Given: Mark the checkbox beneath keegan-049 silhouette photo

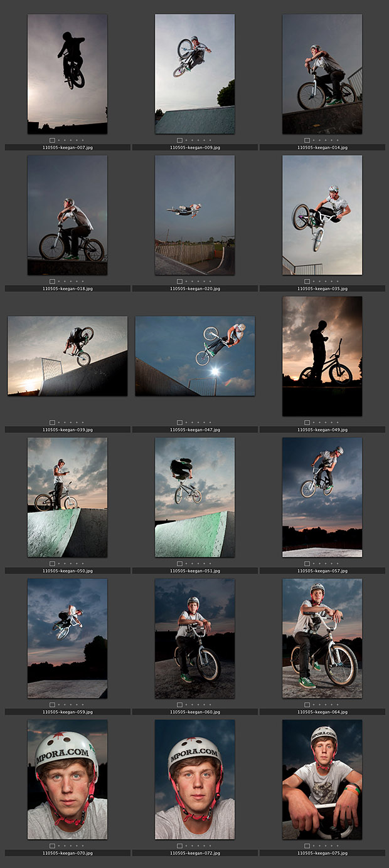Looking at the screenshot, I should pyautogui.click(x=307, y=422).
